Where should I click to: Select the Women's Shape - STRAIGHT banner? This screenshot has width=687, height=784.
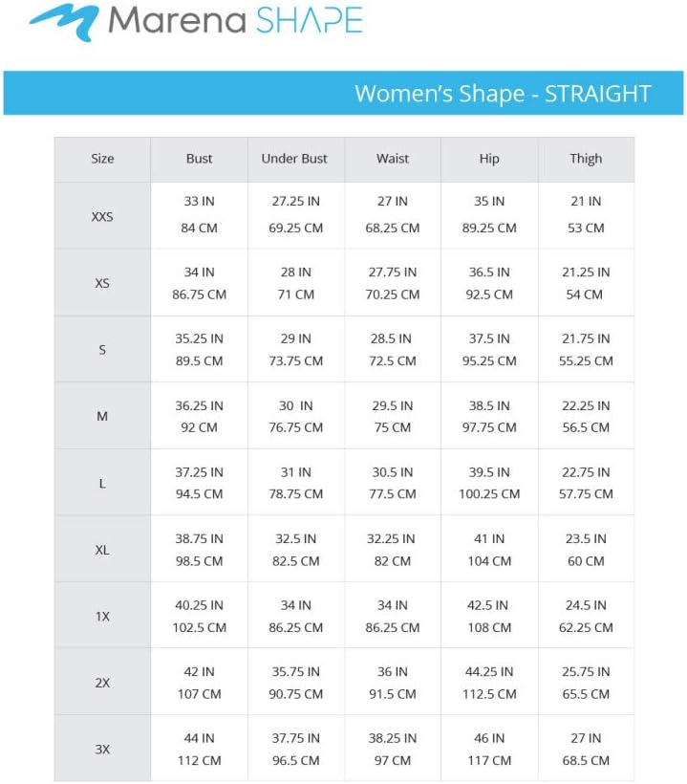coord(343,94)
